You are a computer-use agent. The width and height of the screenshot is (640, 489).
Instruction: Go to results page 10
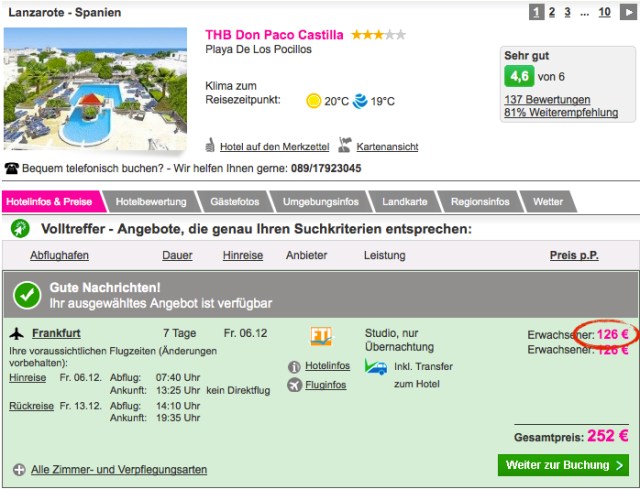point(604,12)
